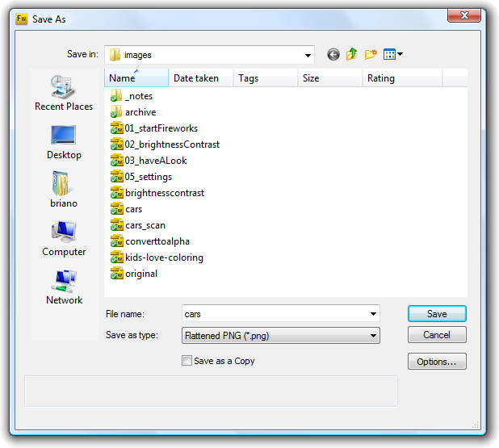Open the File name dropdown arrow

372,314
